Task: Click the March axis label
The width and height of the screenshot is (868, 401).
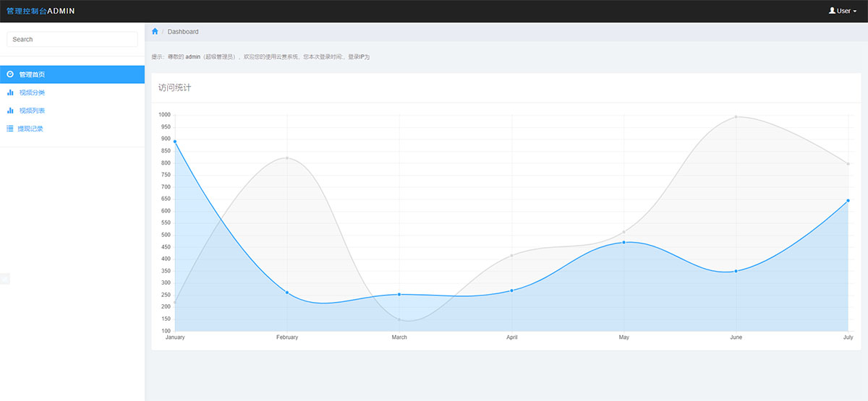Action: click(399, 337)
